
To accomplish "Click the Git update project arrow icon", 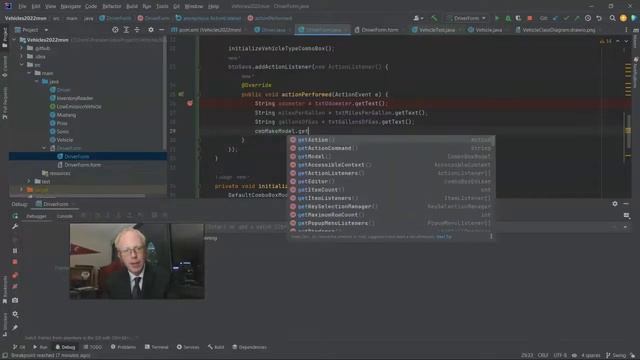I will (x=555, y=18).
